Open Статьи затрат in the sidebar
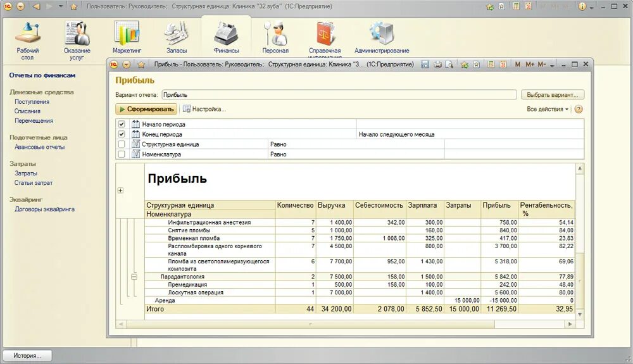The image size is (633, 364). 34,183
